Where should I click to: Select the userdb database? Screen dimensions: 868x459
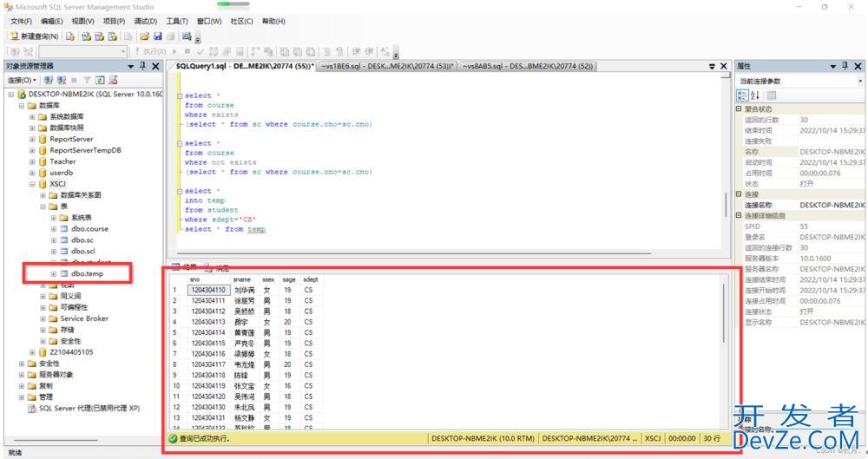61,173
